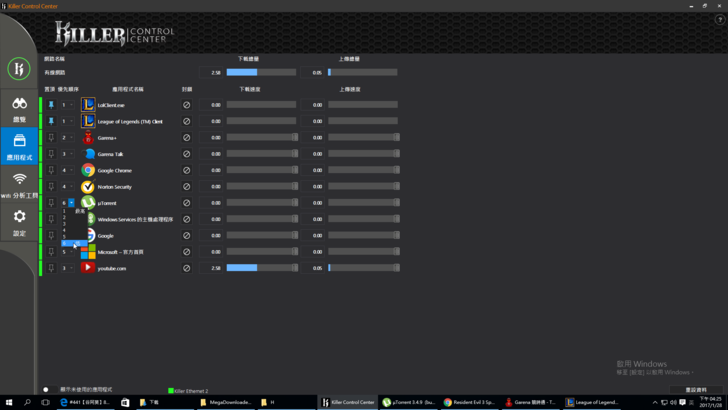
Task: Click the youtube.com red play icon
Action: coord(88,268)
